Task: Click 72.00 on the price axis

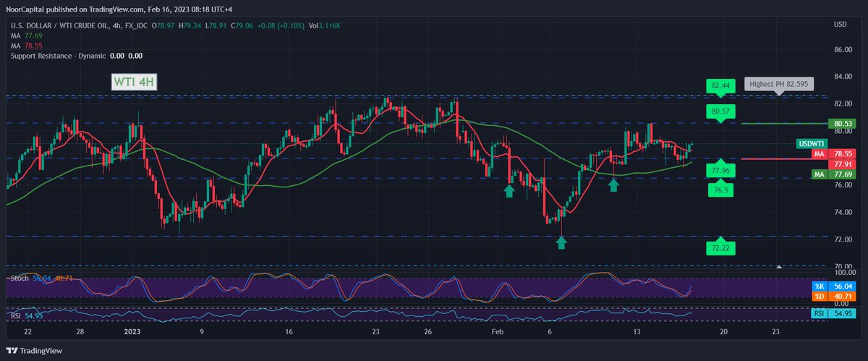Action: (x=843, y=239)
